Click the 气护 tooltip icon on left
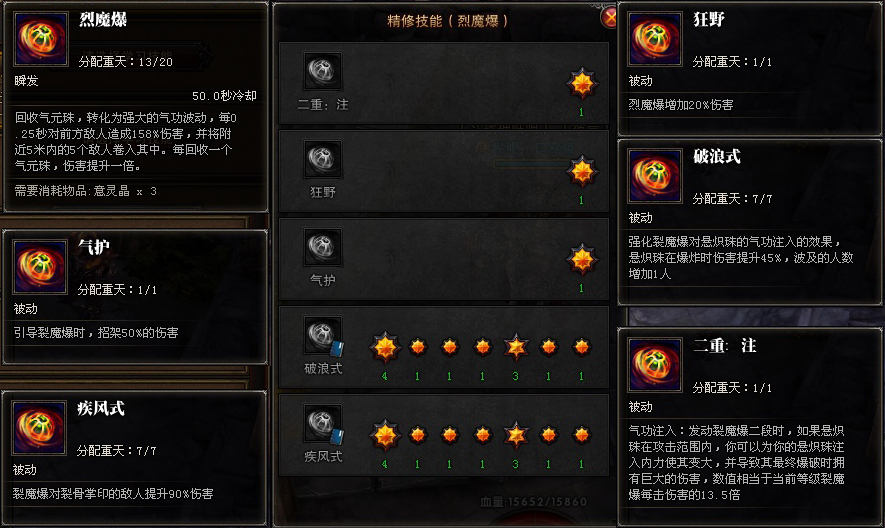 click(40, 267)
